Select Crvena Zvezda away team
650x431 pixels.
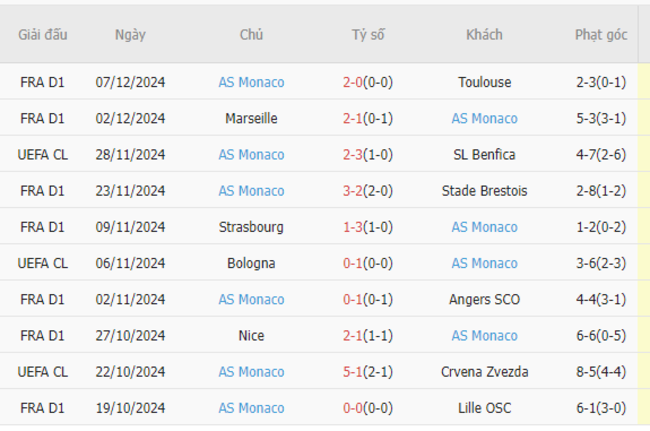pyautogui.click(x=484, y=372)
